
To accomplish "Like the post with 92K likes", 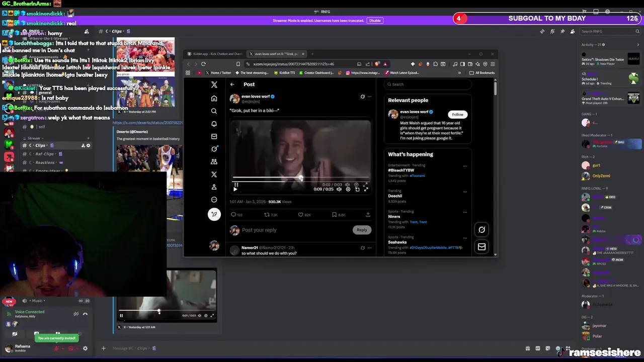I will (x=304, y=215).
